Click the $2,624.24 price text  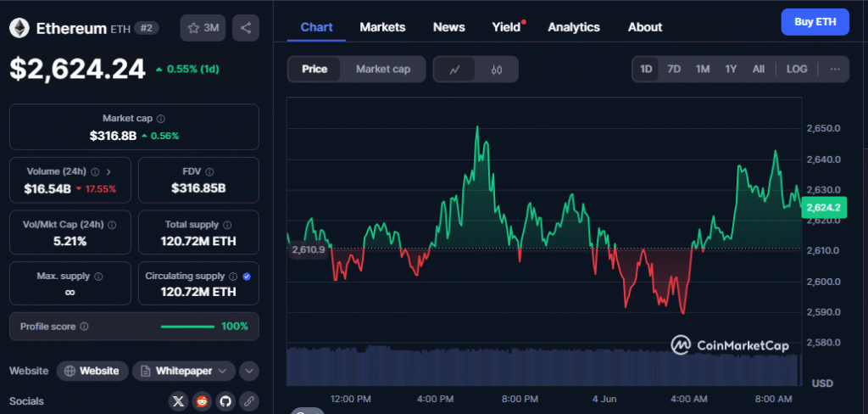click(x=77, y=69)
